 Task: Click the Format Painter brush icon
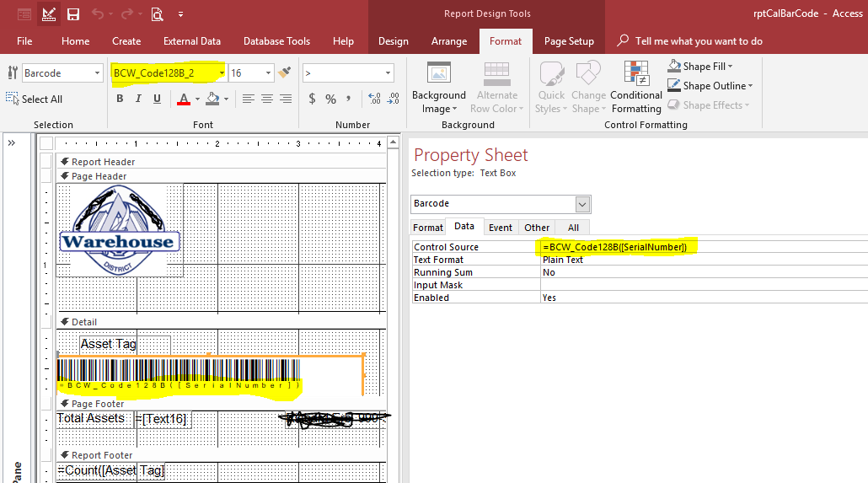pyautogui.click(x=285, y=73)
